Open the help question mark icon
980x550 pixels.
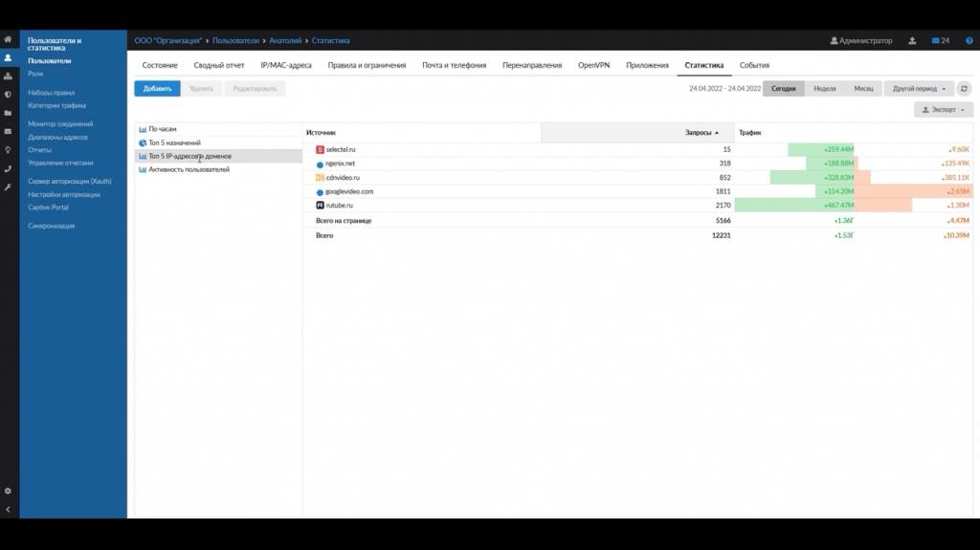[x=969, y=40]
